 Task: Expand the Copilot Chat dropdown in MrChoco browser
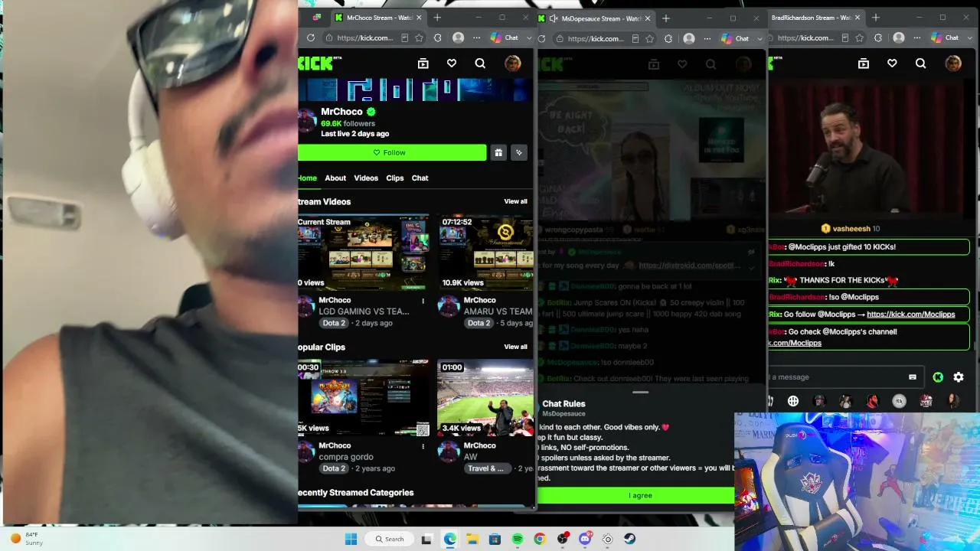pyautogui.click(x=528, y=37)
